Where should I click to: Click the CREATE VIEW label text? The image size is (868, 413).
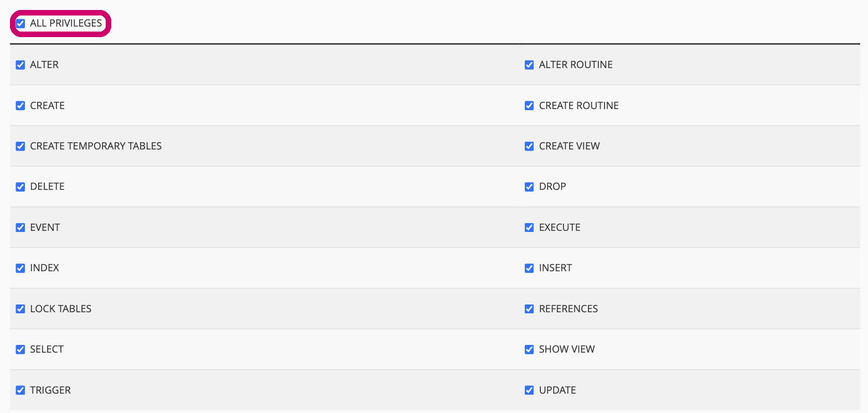(x=570, y=146)
